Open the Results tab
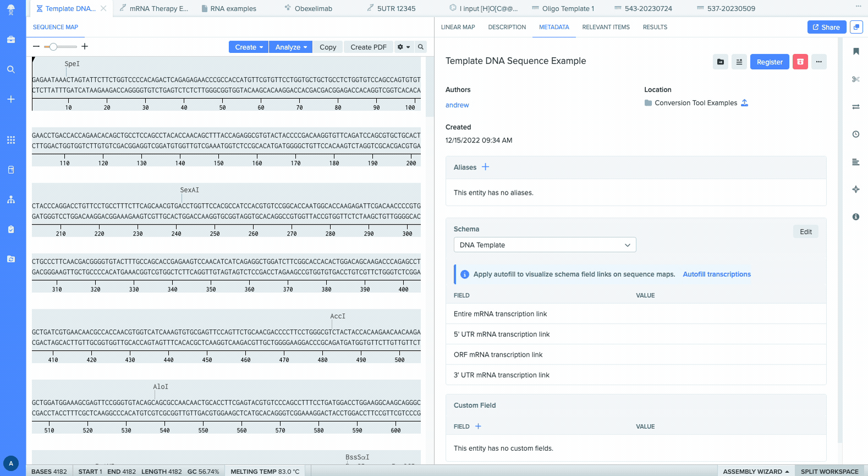 (655, 27)
